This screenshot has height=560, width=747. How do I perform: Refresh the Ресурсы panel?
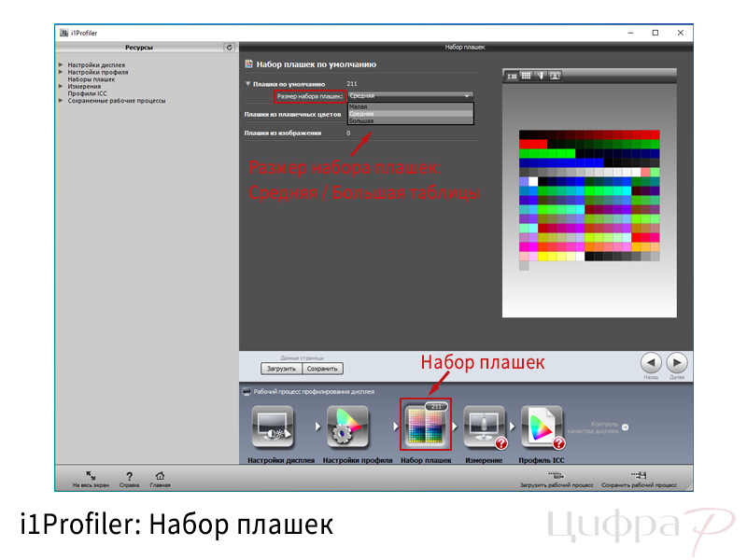point(229,48)
